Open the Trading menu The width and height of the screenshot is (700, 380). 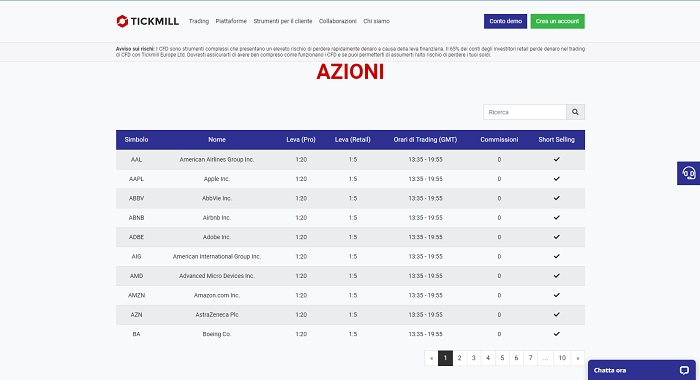199,21
